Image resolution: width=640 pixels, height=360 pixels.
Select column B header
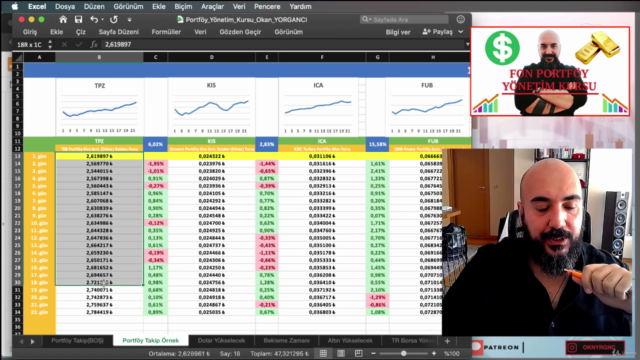click(99, 57)
